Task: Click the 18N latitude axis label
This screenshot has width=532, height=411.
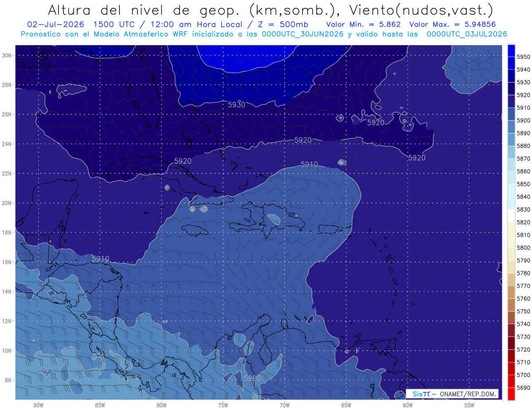Action: click(x=8, y=232)
